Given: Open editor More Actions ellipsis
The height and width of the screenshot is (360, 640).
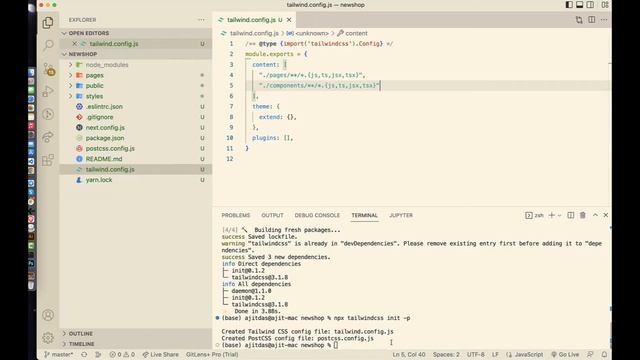Looking at the screenshot, I should [x=604, y=20].
